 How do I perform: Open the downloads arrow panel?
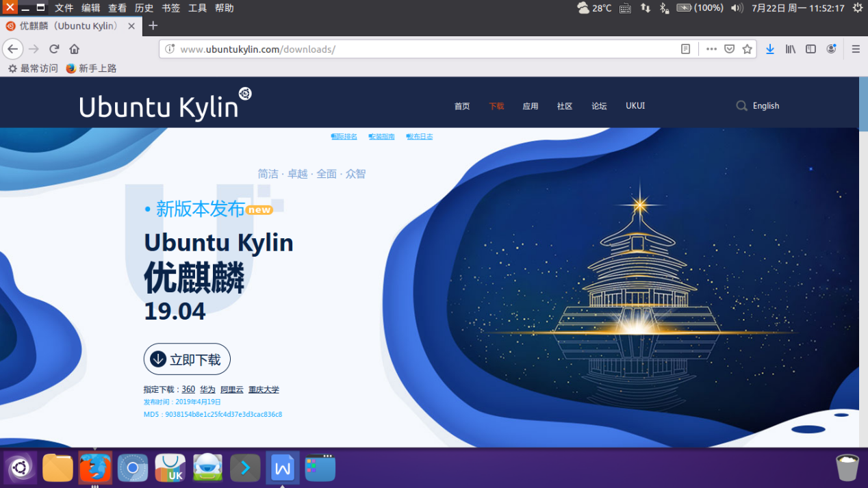770,49
